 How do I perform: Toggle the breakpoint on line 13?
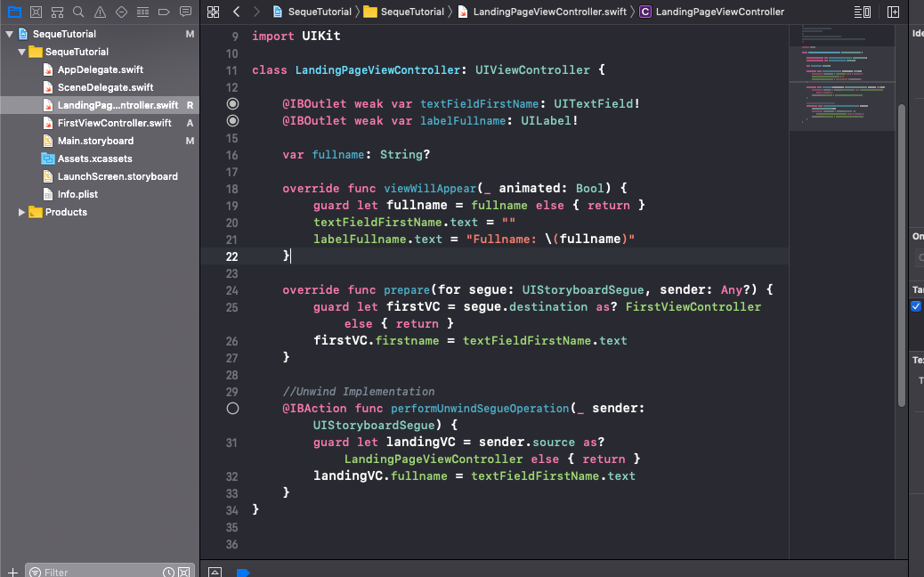[x=232, y=103]
